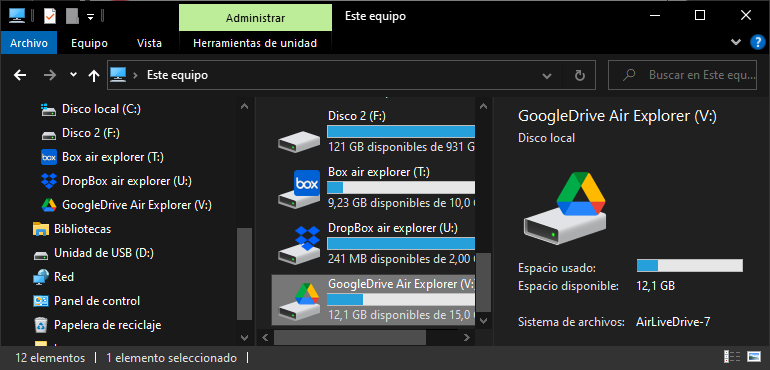The width and height of the screenshot is (770, 370).
Task: Click the 12,1 GB available space value
Action: pos(655,285)
